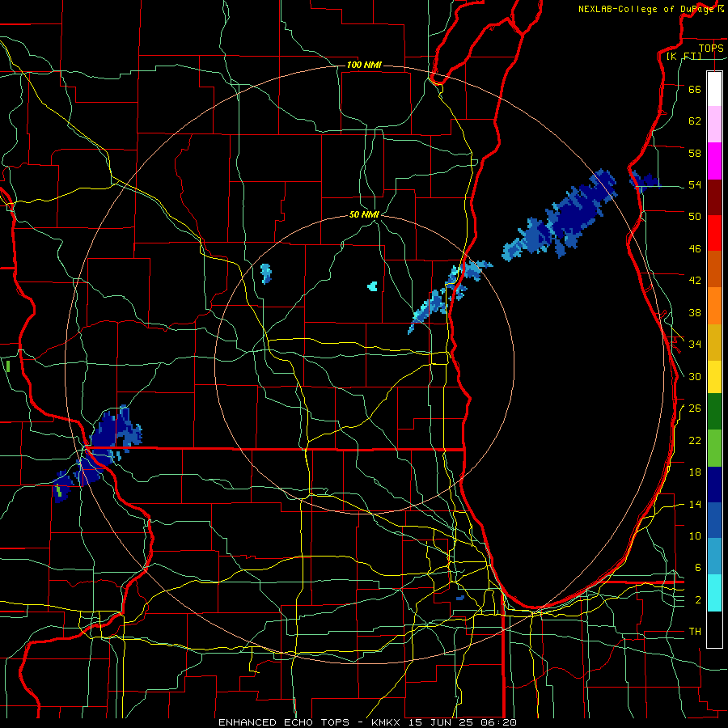Click the 100 NMI range ring label
Viewport: 728px width, 728px height.
tap(364, 65)
